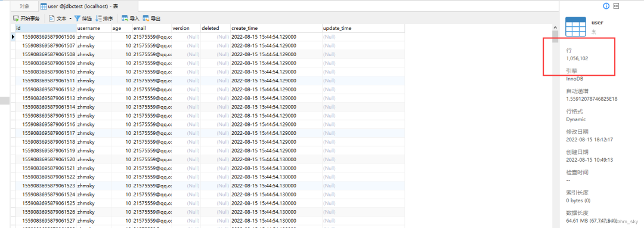Viewport: 644px width, 228px height.
Task: Click the row format value Dynamic
Action: click(576, 119)
